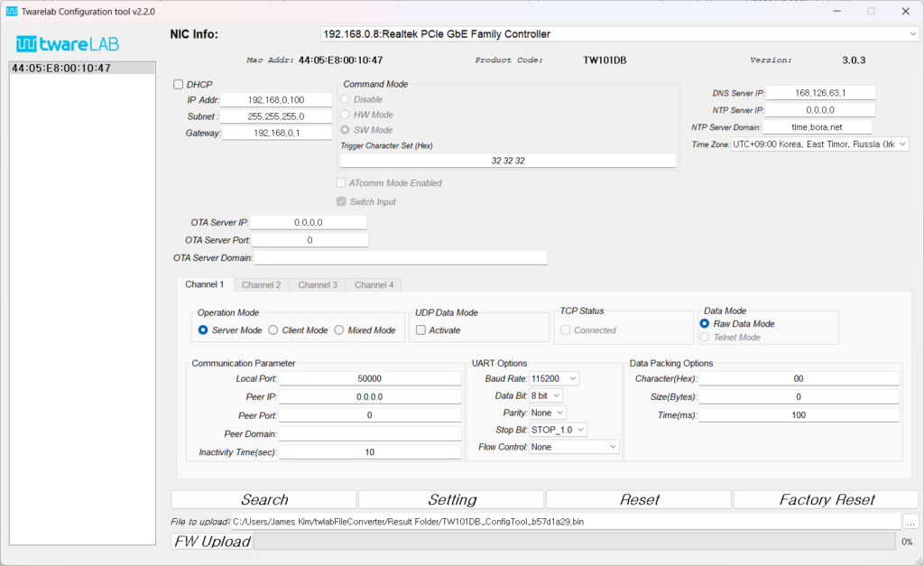The width and height of the screenshot is (924, 566).
Task: Click the NTP Server IP field
Action: point(820,109)
